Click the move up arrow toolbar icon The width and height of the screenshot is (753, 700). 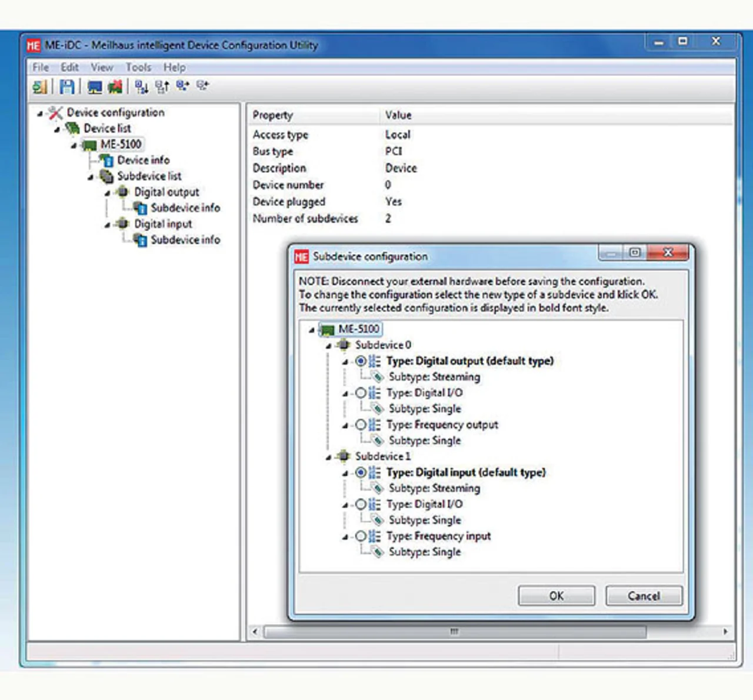coord(162,87)
